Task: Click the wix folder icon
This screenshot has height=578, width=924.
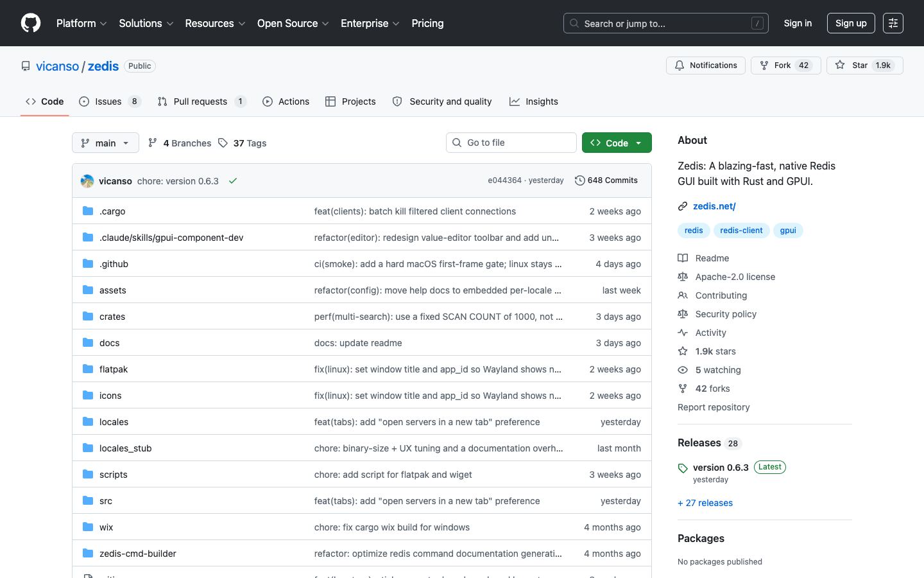Action: pos(88,527)
